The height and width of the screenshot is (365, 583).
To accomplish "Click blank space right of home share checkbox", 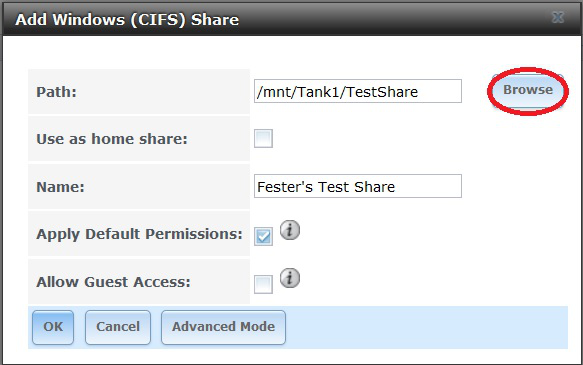I will coord(420,139).
